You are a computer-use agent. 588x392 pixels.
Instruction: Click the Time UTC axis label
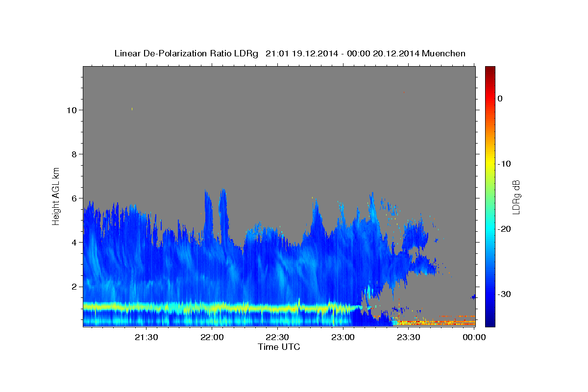(x=279, y=347)
